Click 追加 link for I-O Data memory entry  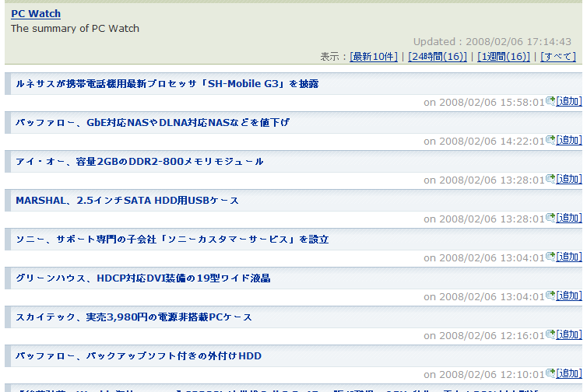[569, 179]
